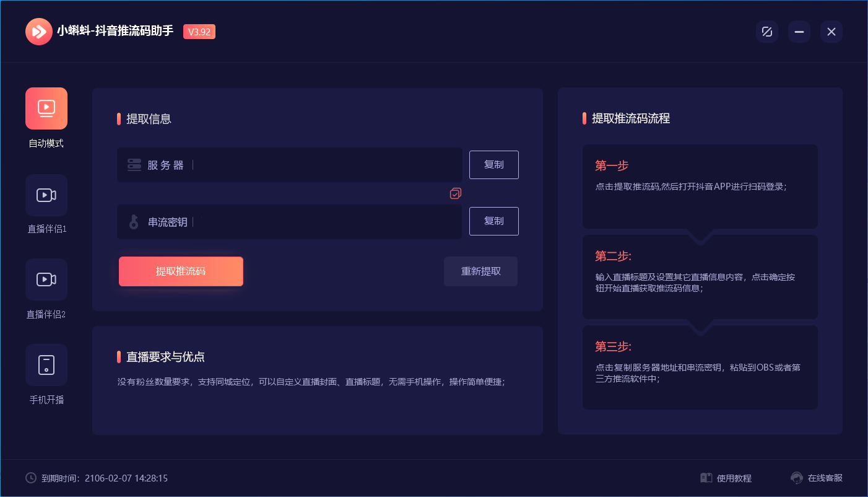Click the server icon in 服务器 field

[x=134, y=165]
